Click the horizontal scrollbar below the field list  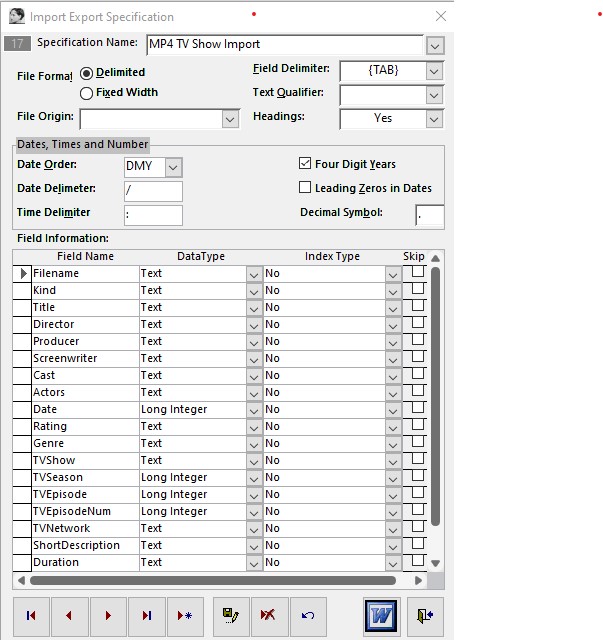[213, 580]
